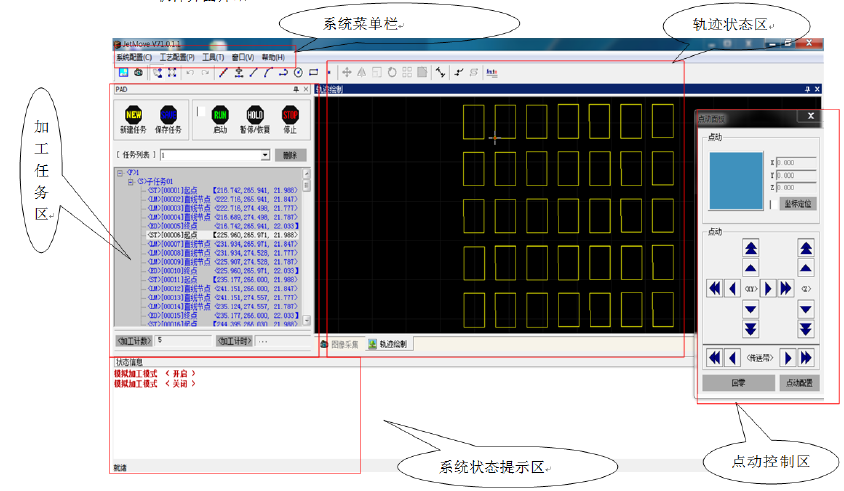Click the first picture icon in toolbar
The image size is (844, 491).
pyautogui.click(x=123, y=73)
